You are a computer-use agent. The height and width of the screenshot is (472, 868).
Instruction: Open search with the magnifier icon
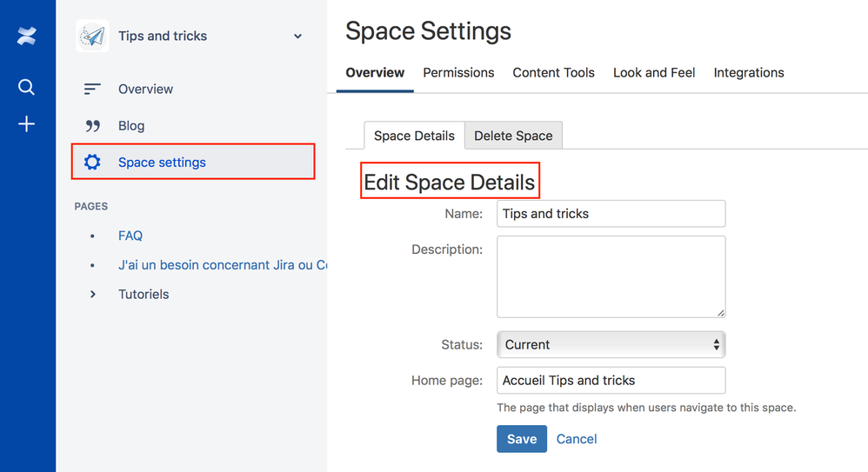coord(26,87)
